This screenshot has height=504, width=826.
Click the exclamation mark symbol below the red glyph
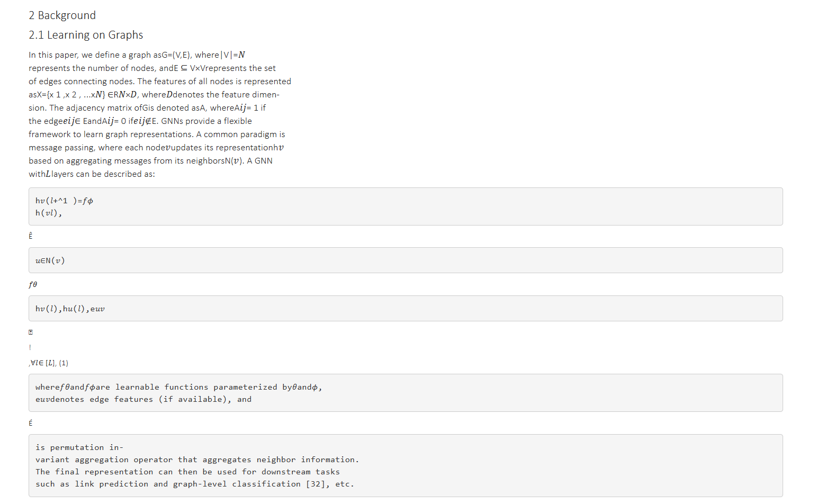click(30, 347)
